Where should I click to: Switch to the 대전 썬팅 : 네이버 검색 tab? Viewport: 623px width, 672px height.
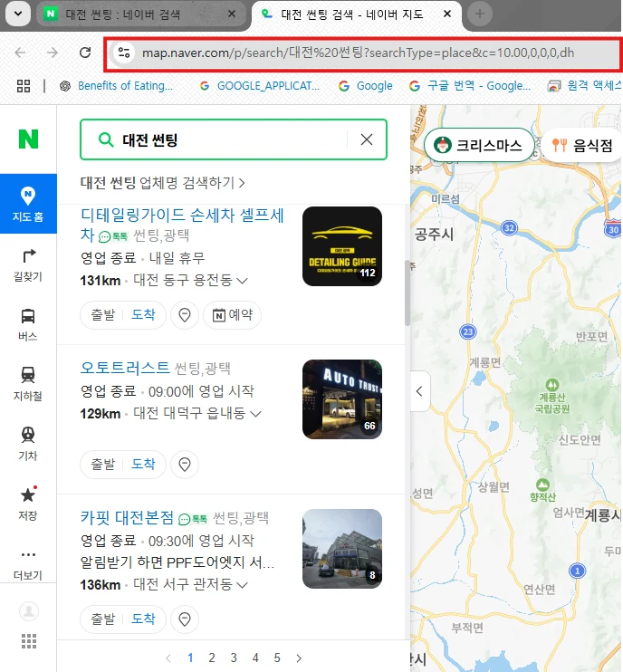141,14
